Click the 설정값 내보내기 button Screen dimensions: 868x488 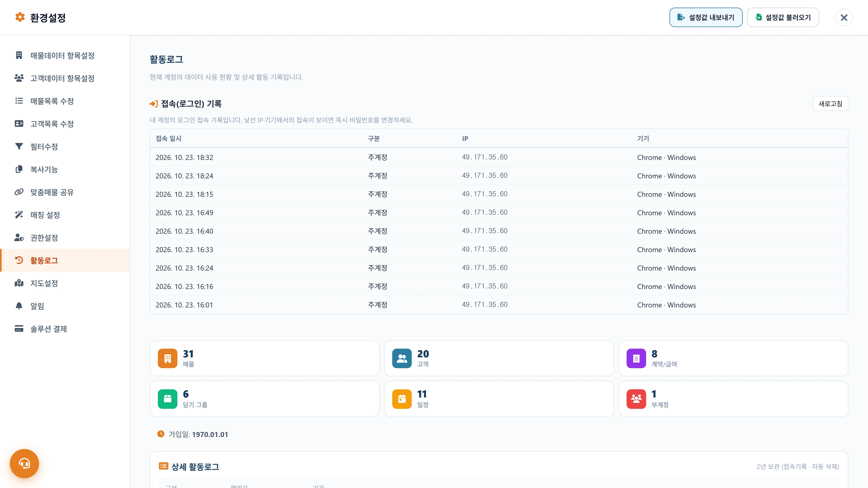point(706,17)
